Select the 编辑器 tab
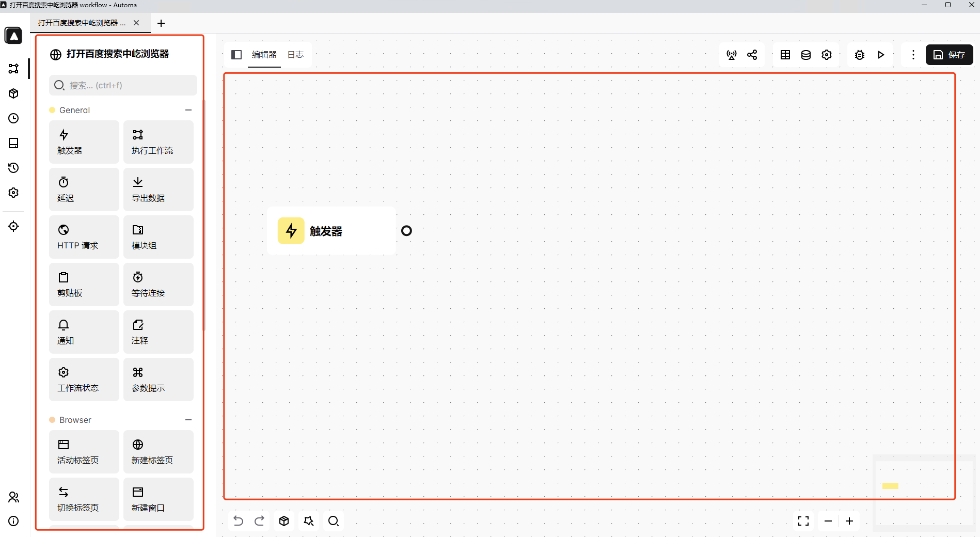Viewport: 980px width, 537px height. pyautogui.click(x=264, y=55)
